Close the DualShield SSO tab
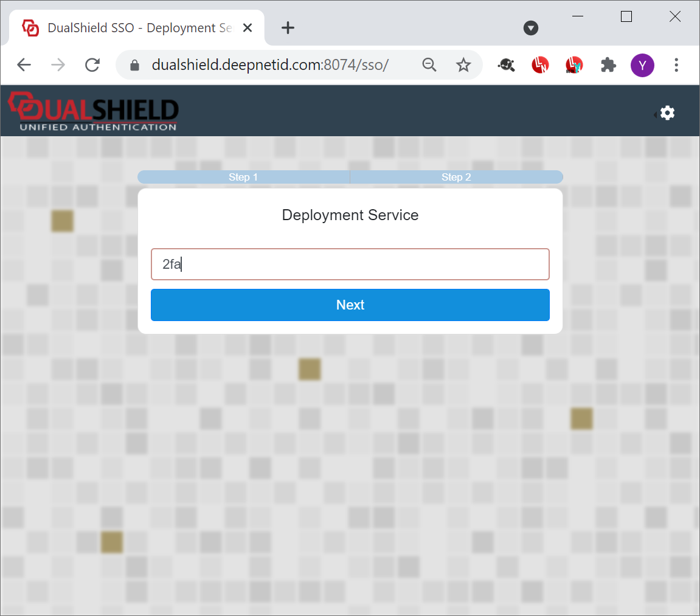 248,28
